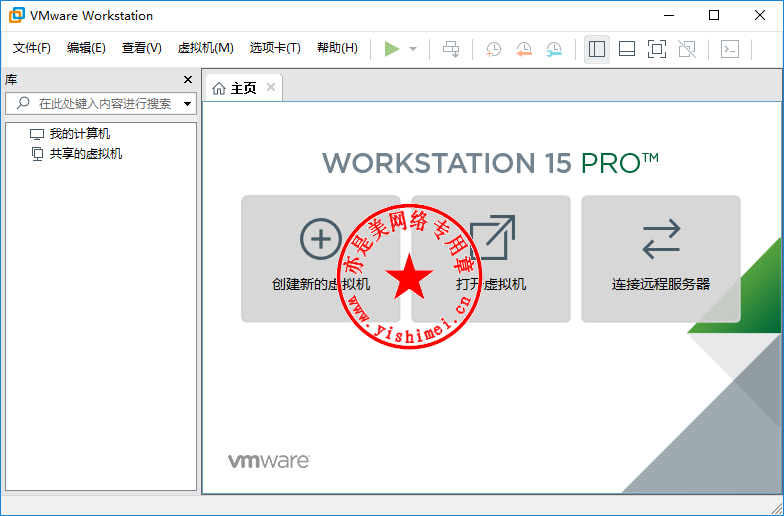Click the Unity mode toolbar icon

687,49
